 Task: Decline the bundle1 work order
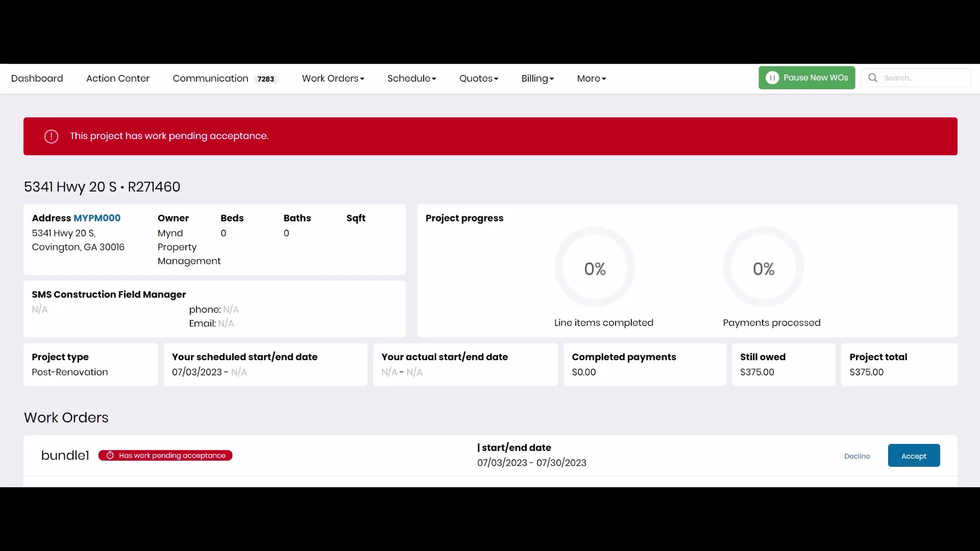coord(857,456)
